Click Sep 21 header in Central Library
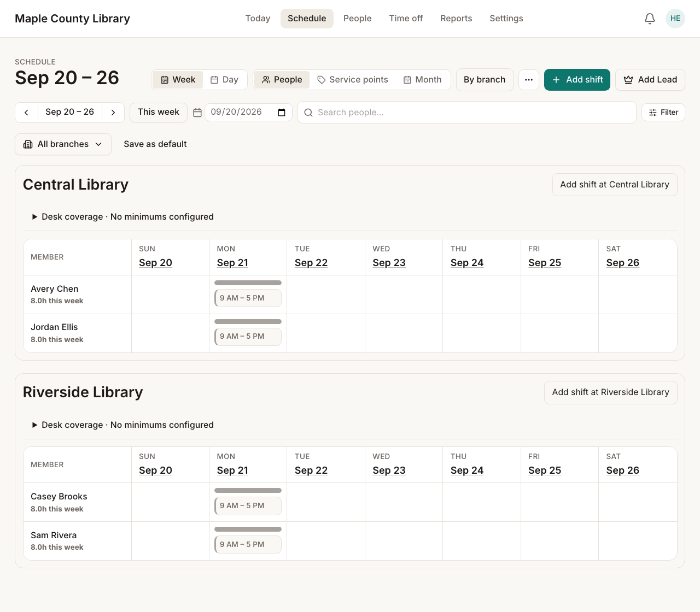The height and width of the screenshot is (612, 700). click(232, 263)
